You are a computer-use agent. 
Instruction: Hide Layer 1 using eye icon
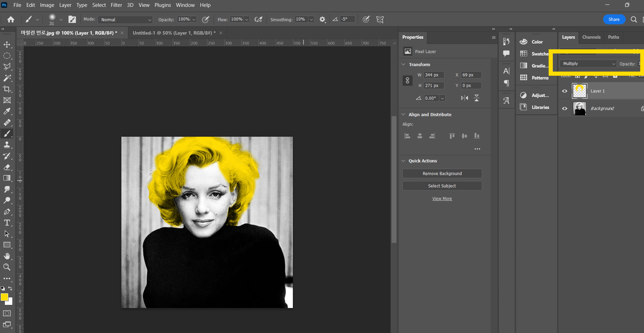[x=564, y=91]
